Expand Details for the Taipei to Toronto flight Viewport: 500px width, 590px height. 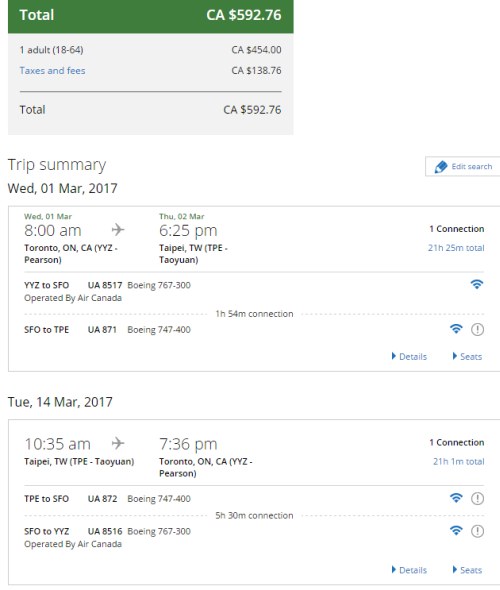point(409,570)
